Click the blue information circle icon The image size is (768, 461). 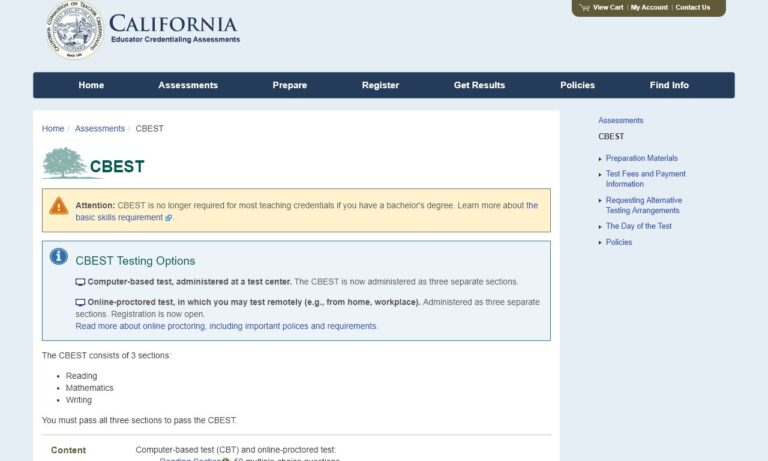(x=59, y=257)
